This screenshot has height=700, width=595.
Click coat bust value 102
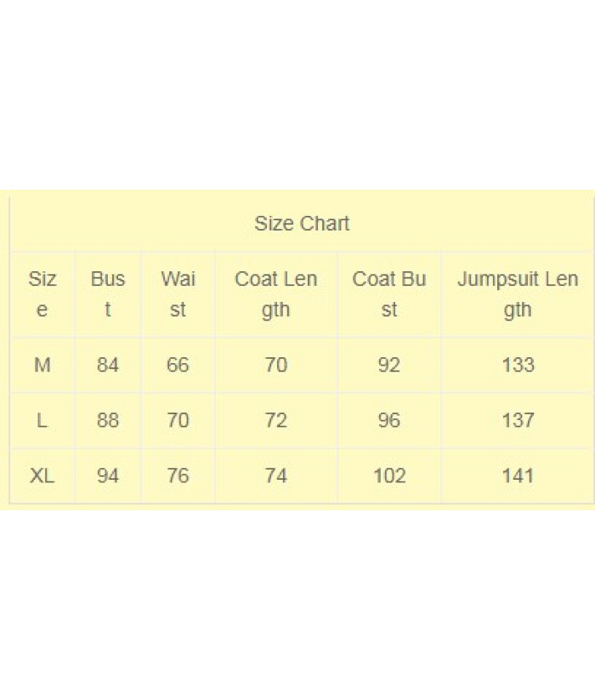pos(389,476)
